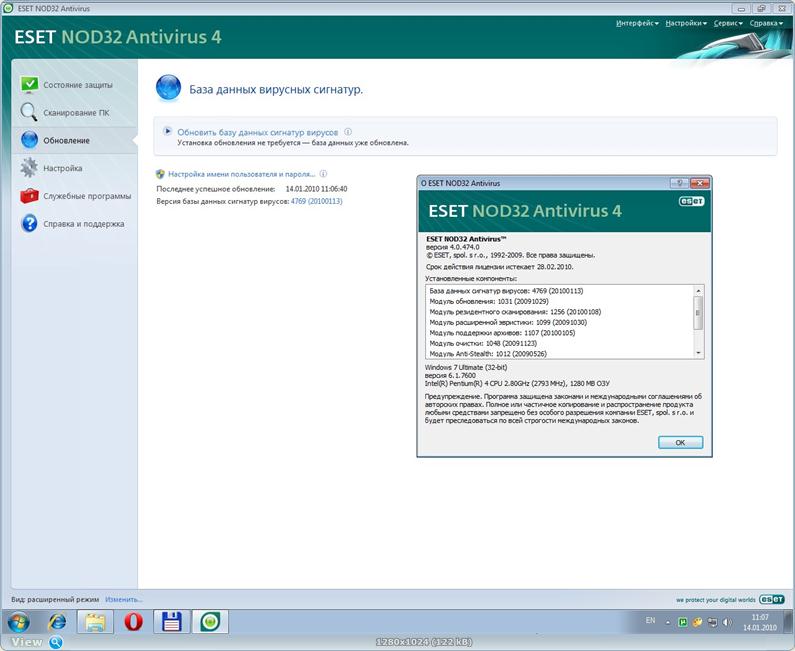Select База данных сигнатур вирусов: 4769 row
Image resolution: width=795 pixels, height=651 pixels.
[507, 291]
